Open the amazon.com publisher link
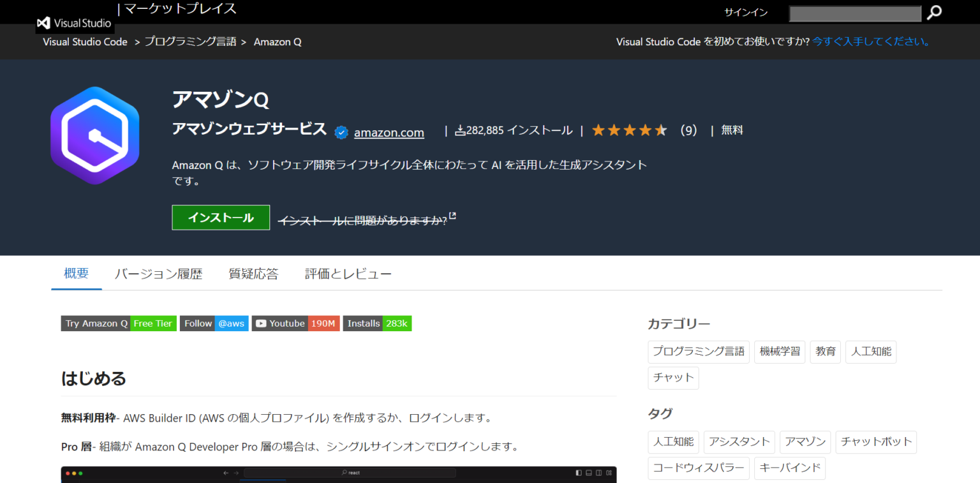The width and height of the screenshot is (980, 483). [x=389, y=132]
